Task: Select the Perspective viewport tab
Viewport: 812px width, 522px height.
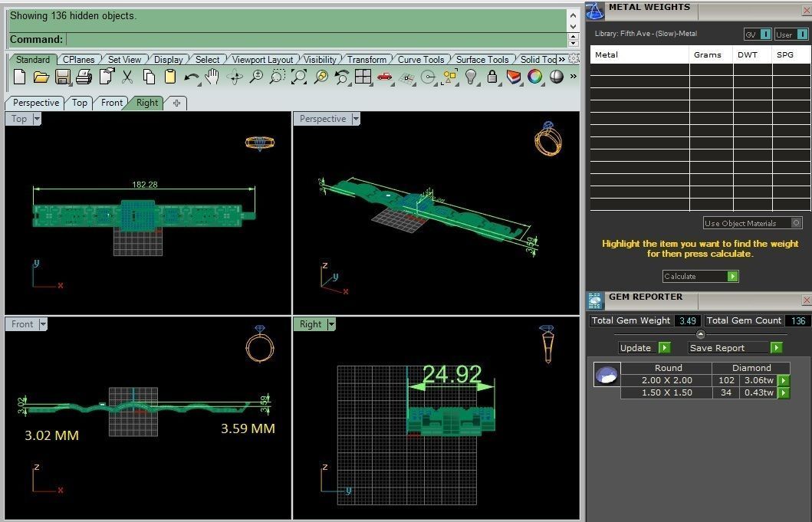Action: tap(36, 103)
